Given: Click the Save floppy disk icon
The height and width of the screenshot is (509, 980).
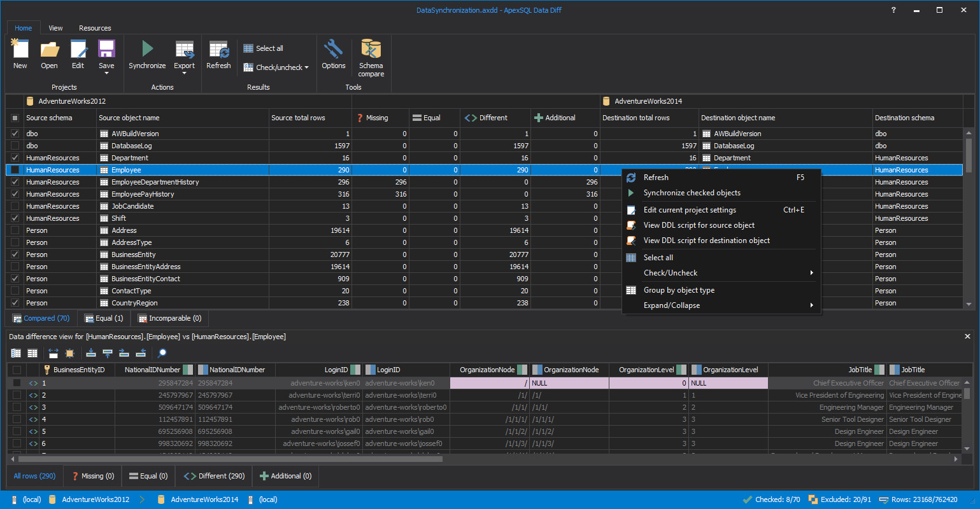Looking at the screenshot, I should tap(106, 49).
